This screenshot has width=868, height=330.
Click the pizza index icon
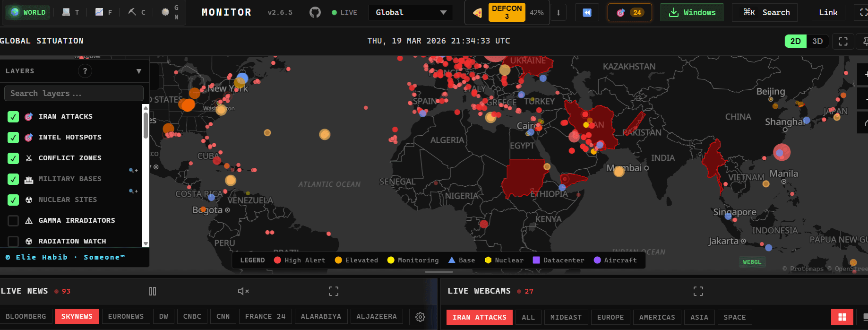(x=478, y=13)
